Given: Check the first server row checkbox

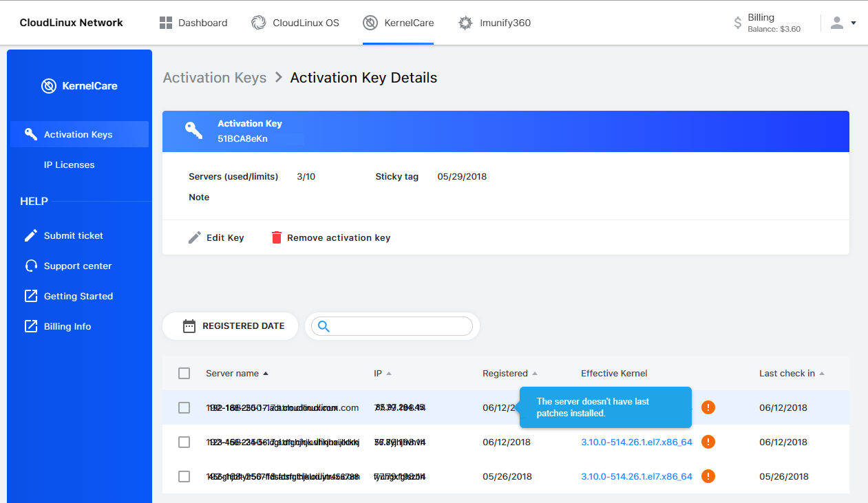Looking at the screenshot, I should point(184,407).
